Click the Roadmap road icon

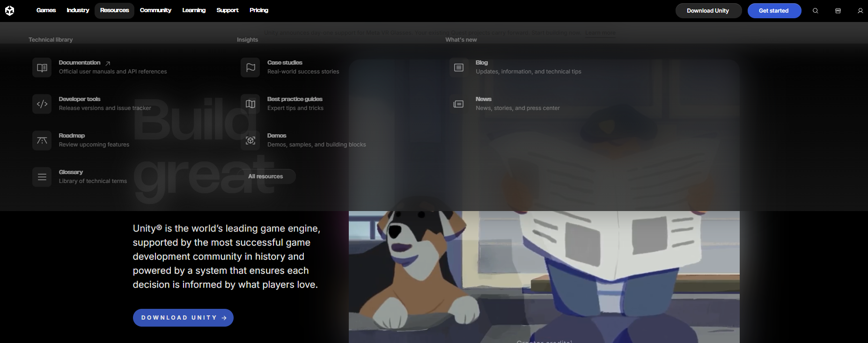(42, 140)
